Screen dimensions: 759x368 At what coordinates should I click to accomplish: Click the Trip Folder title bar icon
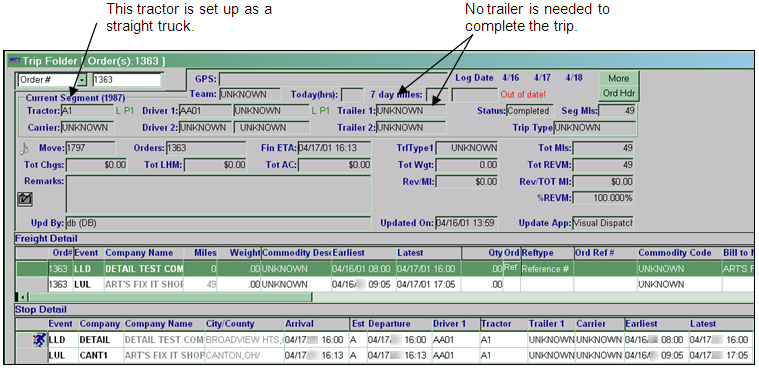click(15, 61)
